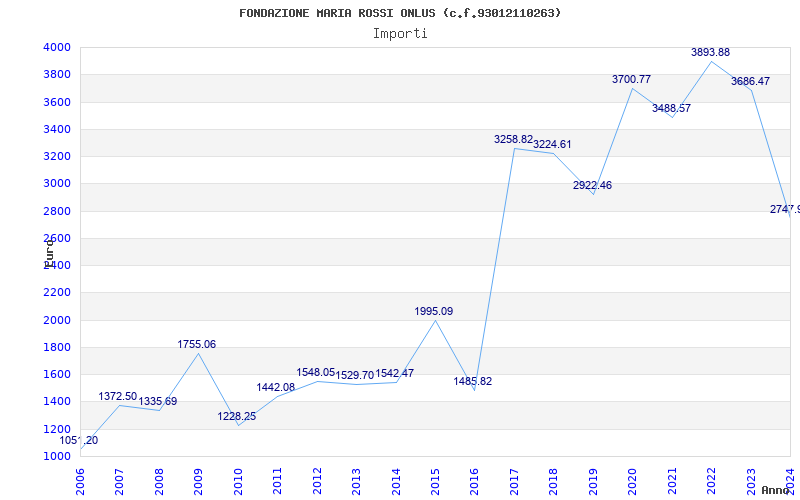Viewport: 800px width, 500px height.
Task: Click x-axis year 2015
Action: (436, 482)
